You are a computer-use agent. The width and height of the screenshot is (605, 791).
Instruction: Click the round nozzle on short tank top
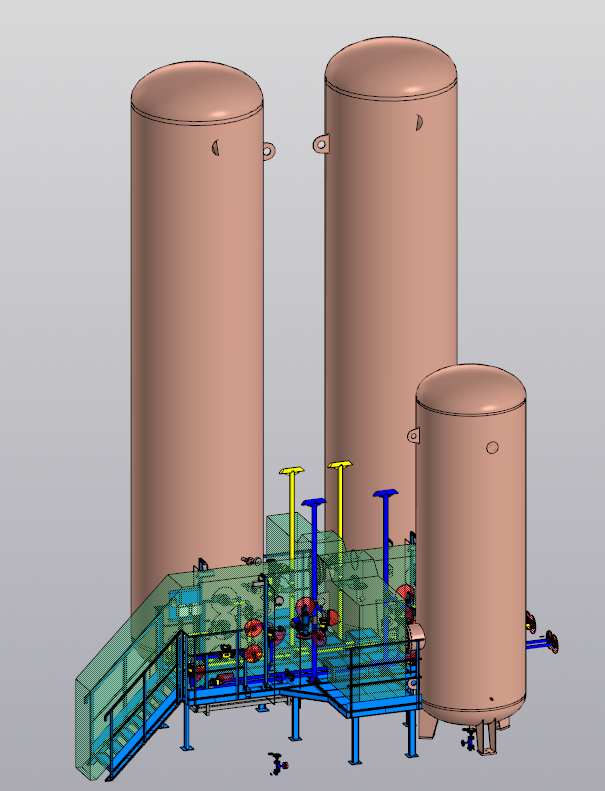492,447
